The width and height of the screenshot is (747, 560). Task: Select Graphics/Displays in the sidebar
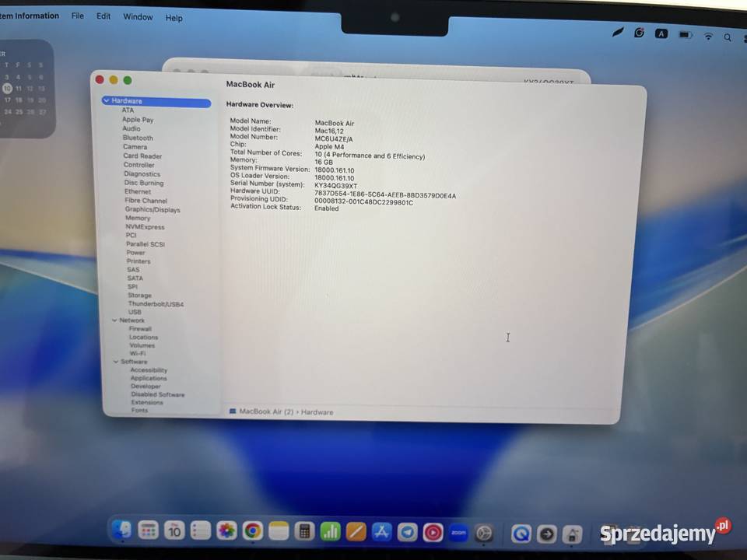[x=153, y=209]
